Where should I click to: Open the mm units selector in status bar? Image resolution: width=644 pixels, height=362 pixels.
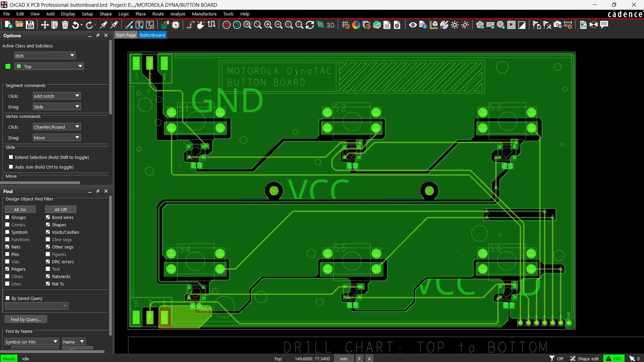click(x=344, y=359)
